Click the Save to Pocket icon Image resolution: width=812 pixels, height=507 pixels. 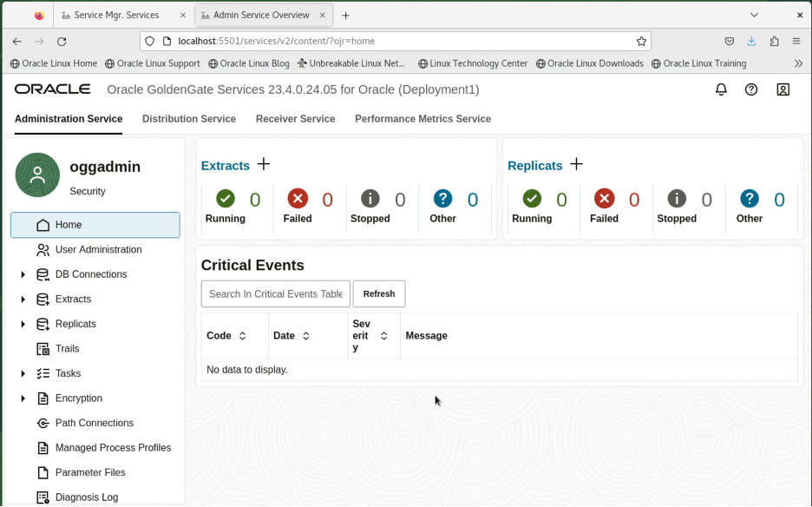pos(729,42)
